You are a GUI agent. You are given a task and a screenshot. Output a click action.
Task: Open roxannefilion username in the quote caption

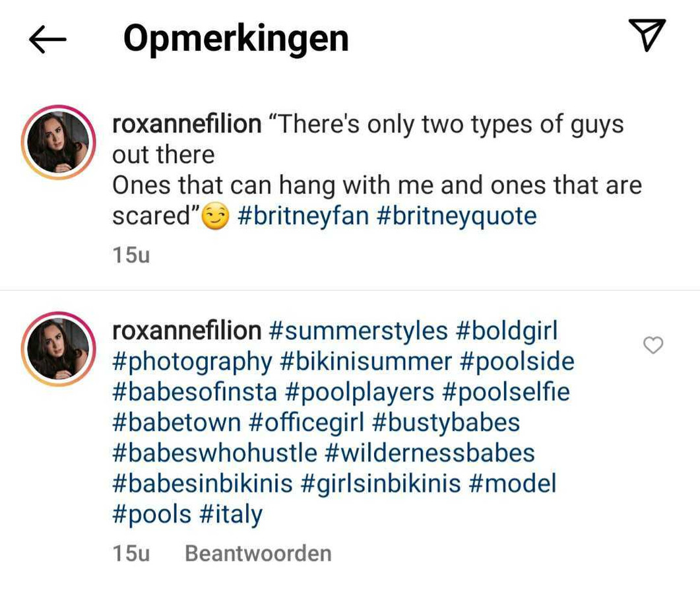[x=187, y=124]
